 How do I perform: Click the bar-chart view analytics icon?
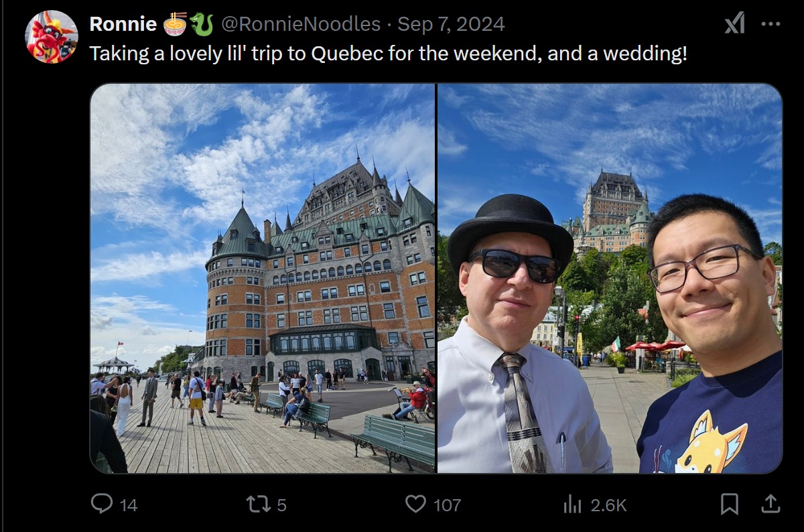click(572, 504)
